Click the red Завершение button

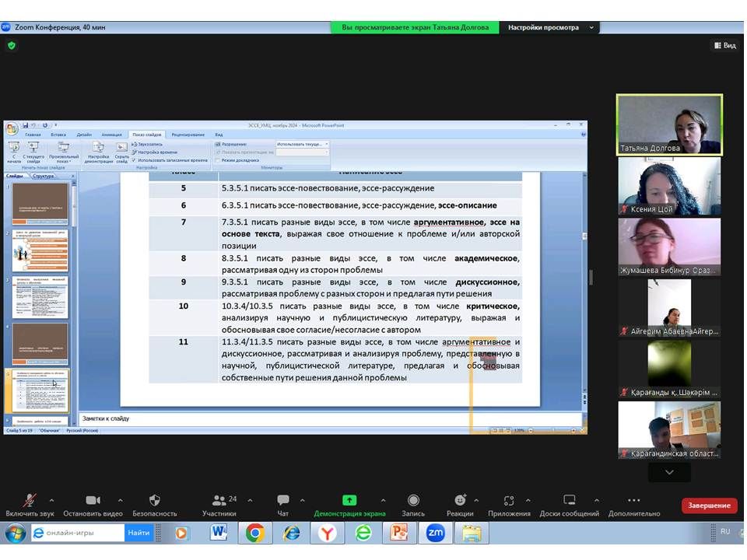tap(709, 506)
